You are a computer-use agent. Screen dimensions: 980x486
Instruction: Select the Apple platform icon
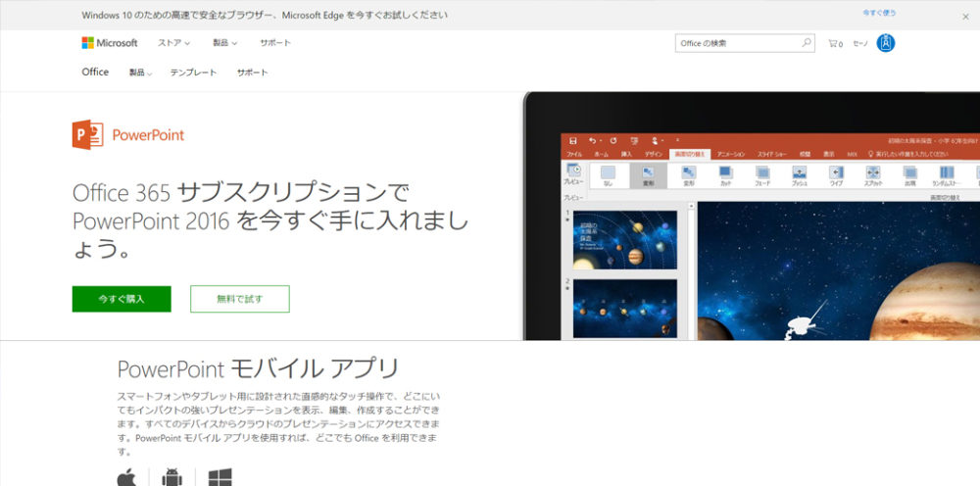126,476
